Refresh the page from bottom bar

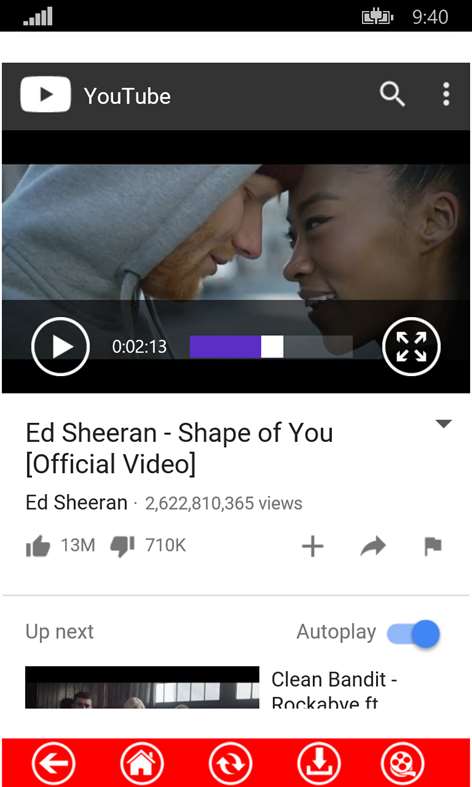(230, 764)
